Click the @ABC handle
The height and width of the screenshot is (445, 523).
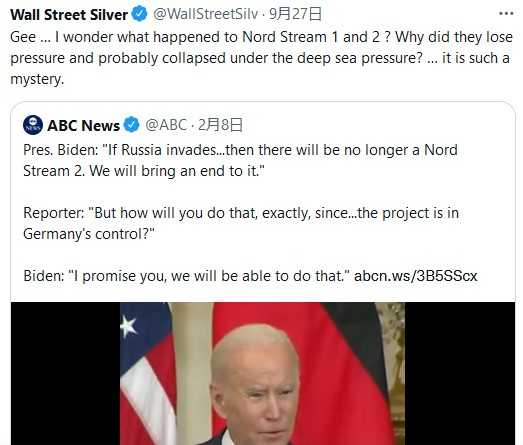click(166, 125)
